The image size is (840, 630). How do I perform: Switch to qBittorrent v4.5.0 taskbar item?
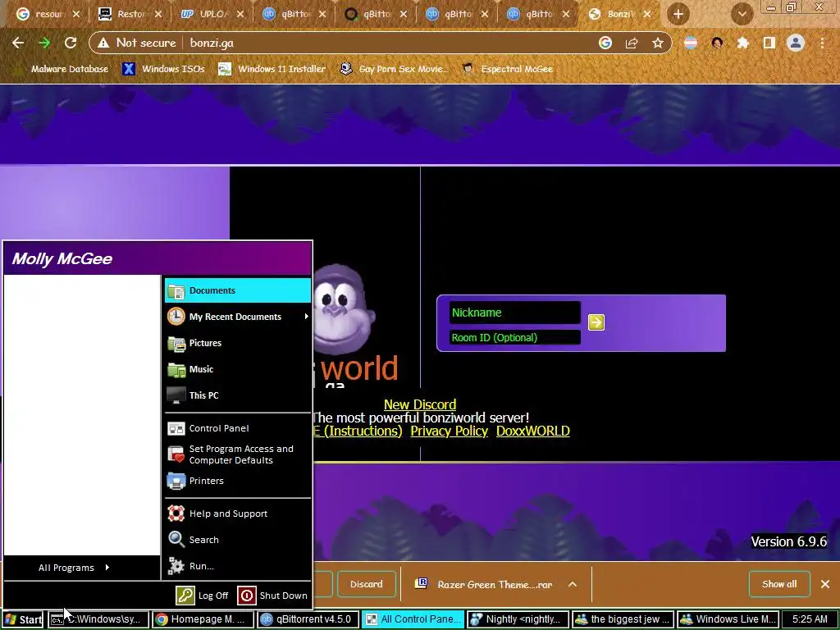(x=307, y=619)
